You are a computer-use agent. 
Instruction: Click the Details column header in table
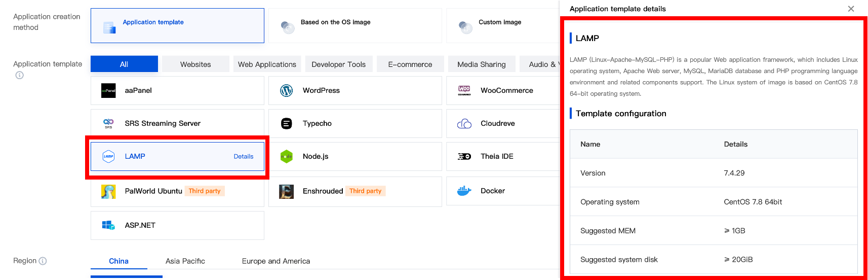[736, 144]
